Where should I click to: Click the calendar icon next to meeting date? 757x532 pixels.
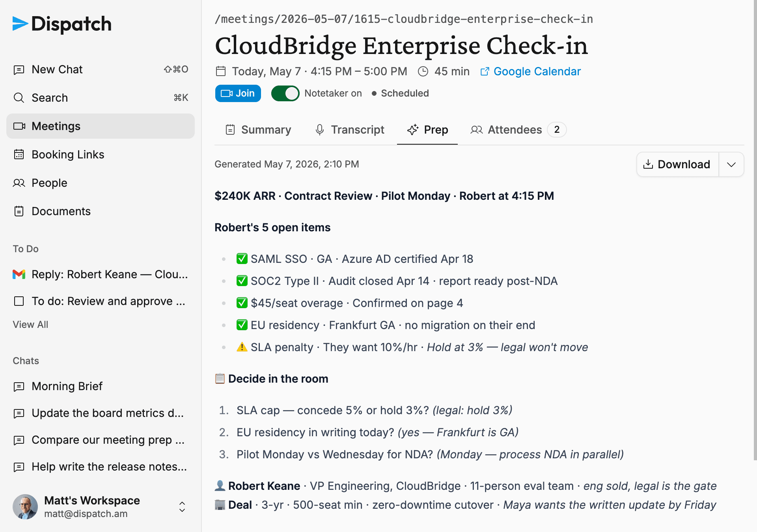tap(221, 71)
